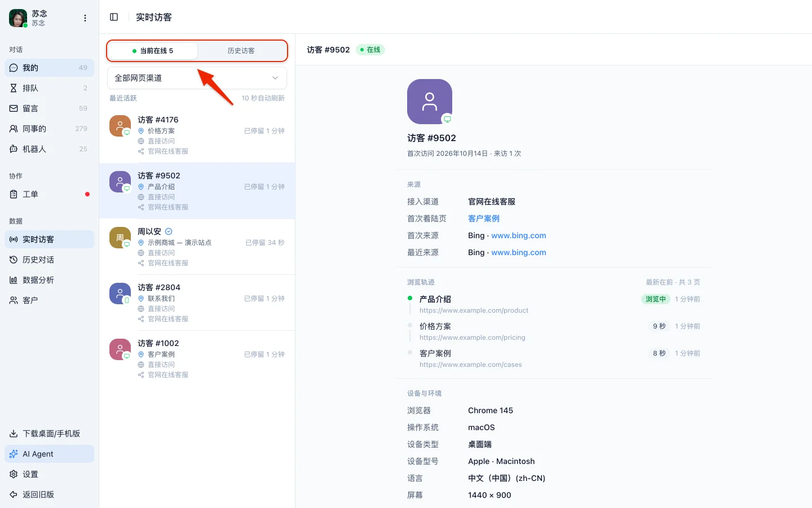Click the 数据分析 chart icon
This screenshot has height=508, width=812.
14,280
